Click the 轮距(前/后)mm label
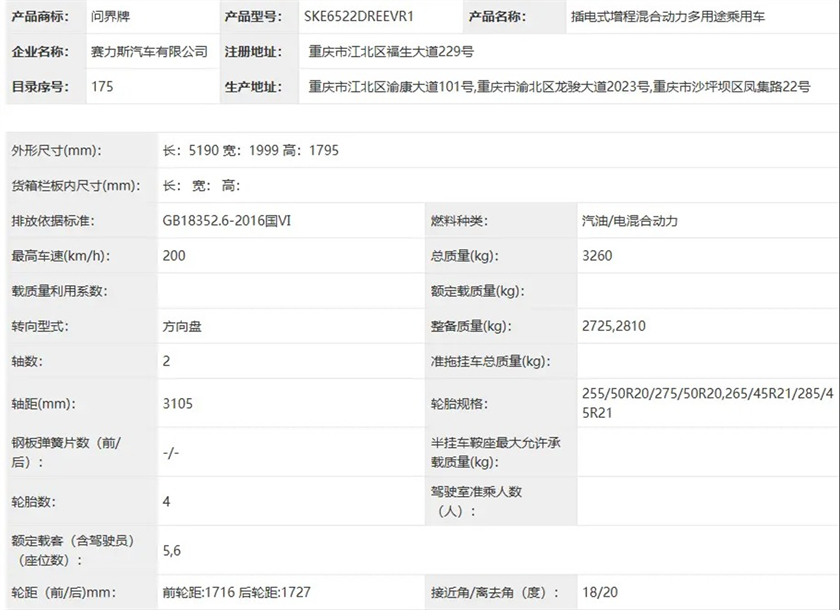Viewport: 840px width, 610px height. coord(64,592)
